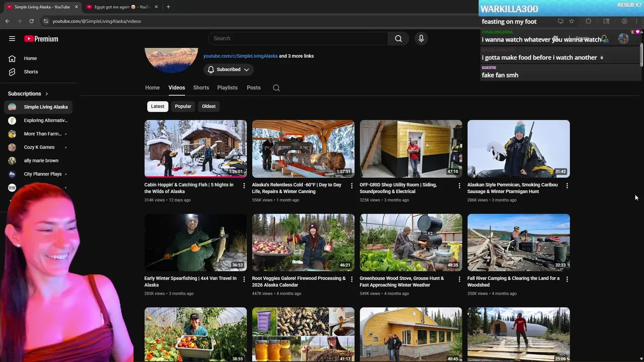Open ally marie brown subscription channel
Screen dimensions: 644x362
pos(38,161)
